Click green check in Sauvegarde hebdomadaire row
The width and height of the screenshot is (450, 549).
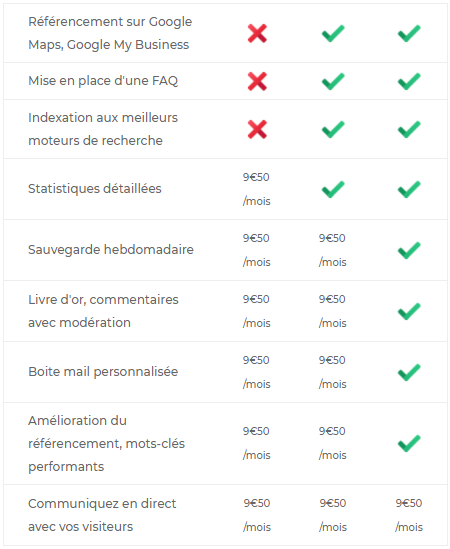(x=409, y=250)
